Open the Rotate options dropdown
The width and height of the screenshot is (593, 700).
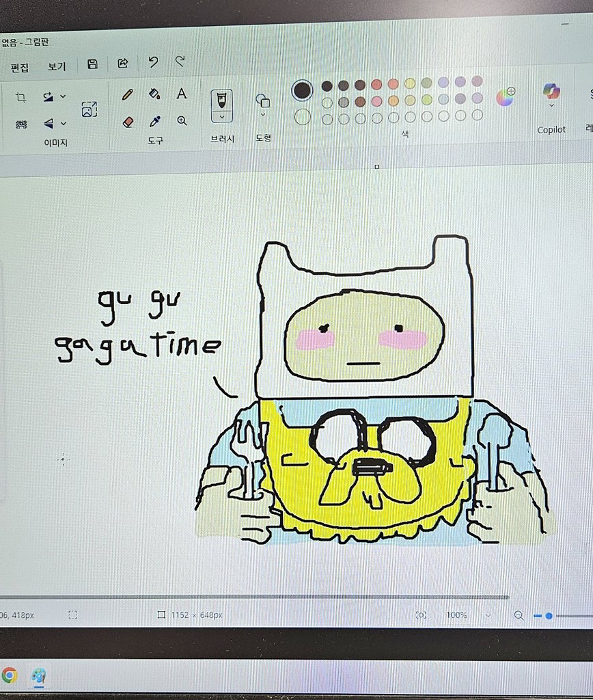tap(62, 97)
